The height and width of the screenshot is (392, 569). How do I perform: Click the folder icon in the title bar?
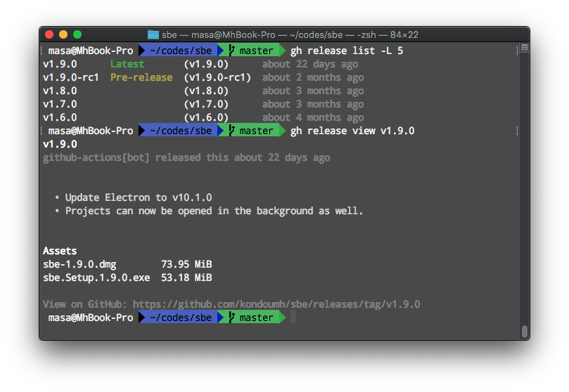(x=153, y=35)
